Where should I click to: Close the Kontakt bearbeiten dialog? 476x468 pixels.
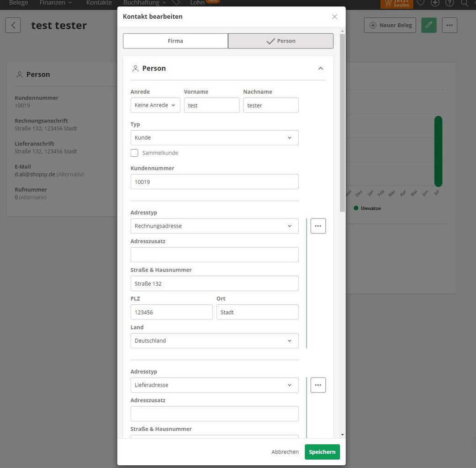click(x=334, y=16)
